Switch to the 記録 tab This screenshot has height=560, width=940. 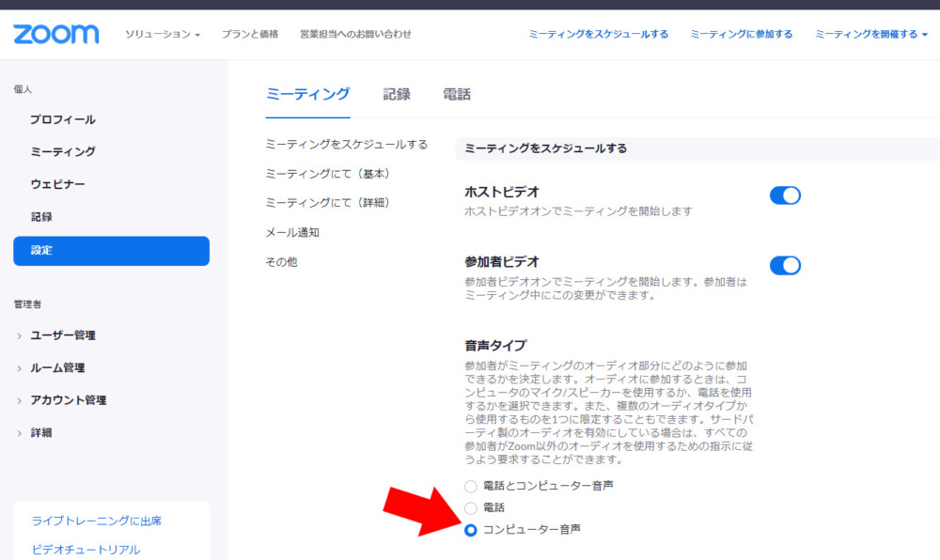click(396, 94)
